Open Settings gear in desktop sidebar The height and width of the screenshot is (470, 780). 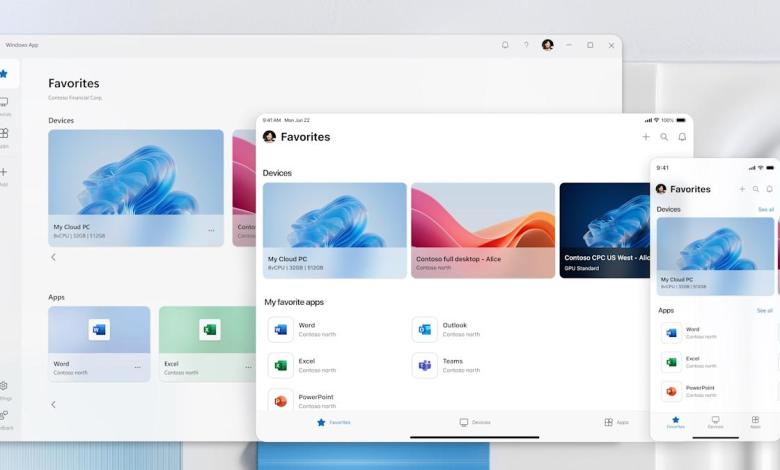4,386
